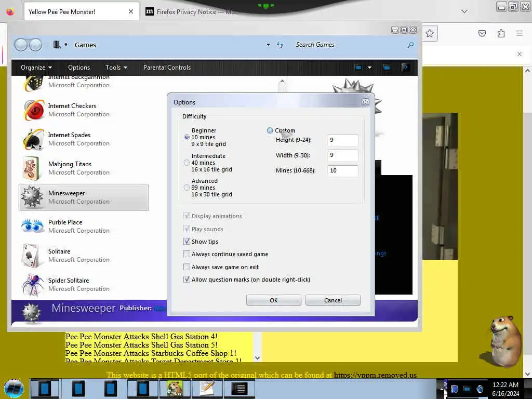Screen dimensions: 532x399
Task: Close Options dialog with X button
Action: [365, 102]
